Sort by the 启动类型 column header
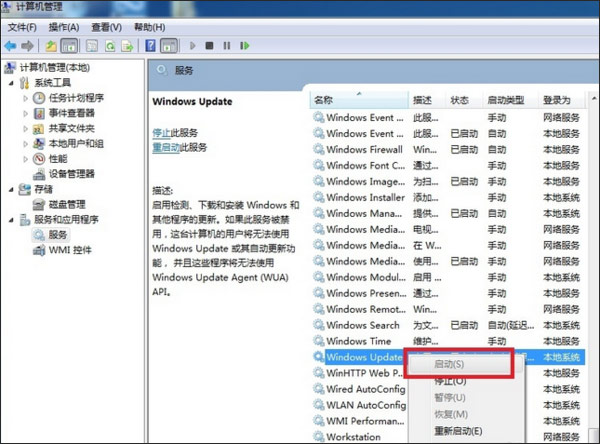Screen dimensions: 600x444 (510, 100)
